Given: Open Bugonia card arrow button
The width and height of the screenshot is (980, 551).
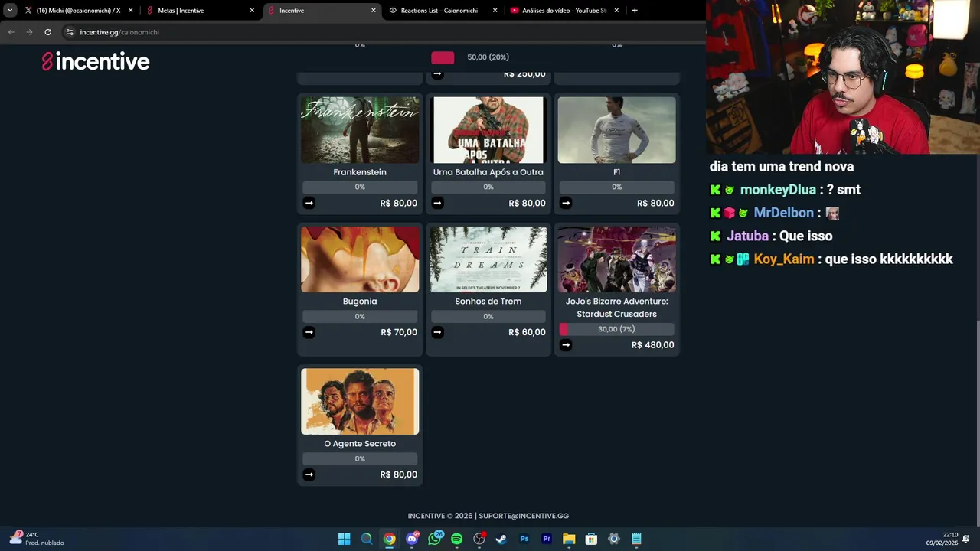Looking at the screenshot, I should [x=309, y=332].
